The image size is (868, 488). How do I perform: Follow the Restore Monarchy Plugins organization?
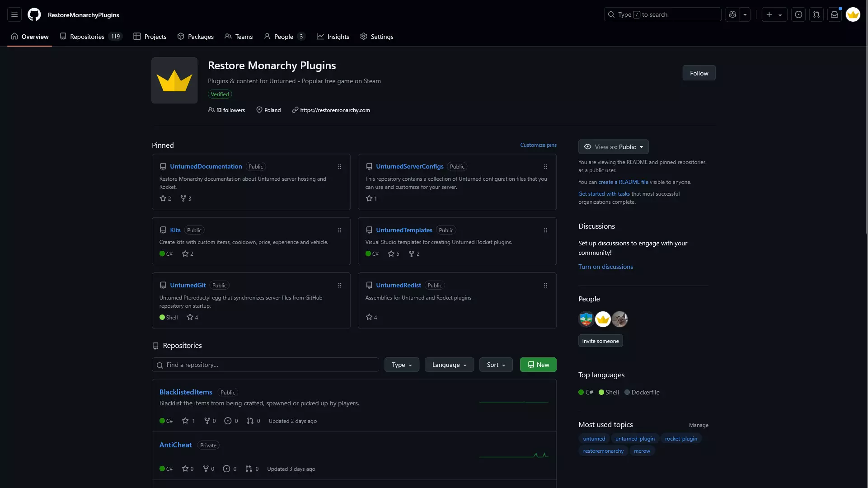click(x=699, y=73)
